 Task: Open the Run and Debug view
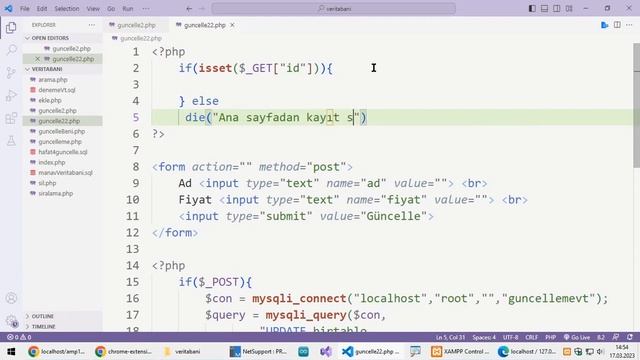[x=11, y=96]
